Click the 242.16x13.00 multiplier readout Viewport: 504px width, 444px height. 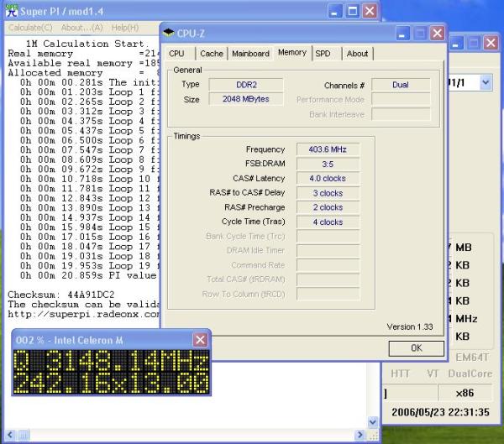coord(111,383)
